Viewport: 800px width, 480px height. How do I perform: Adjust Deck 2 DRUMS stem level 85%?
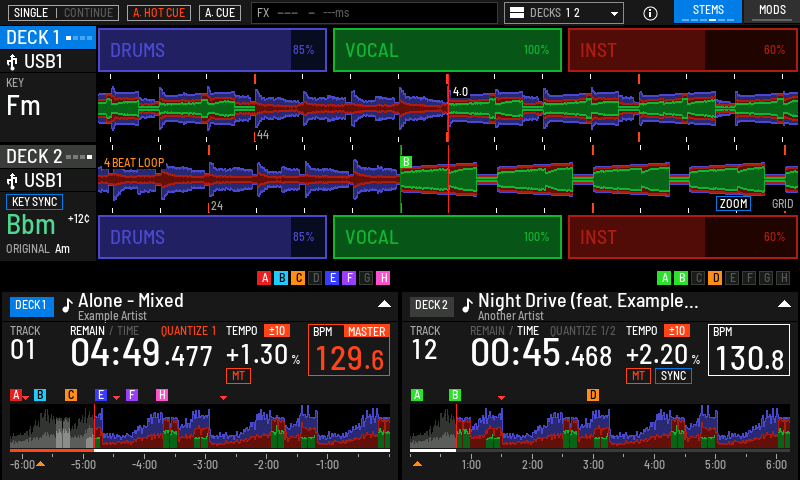tap(212, 237)
